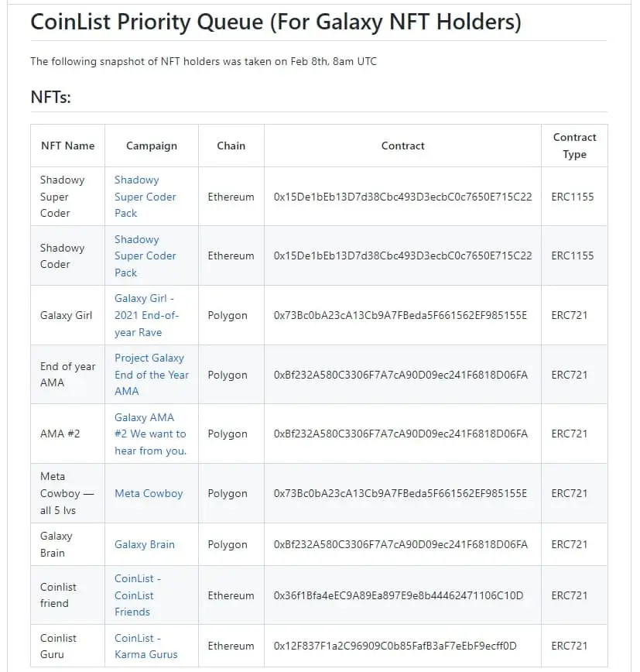This screenshot has height=672, width=640.
Task: Click the Contract Type column header
Action: pos(574,146)
